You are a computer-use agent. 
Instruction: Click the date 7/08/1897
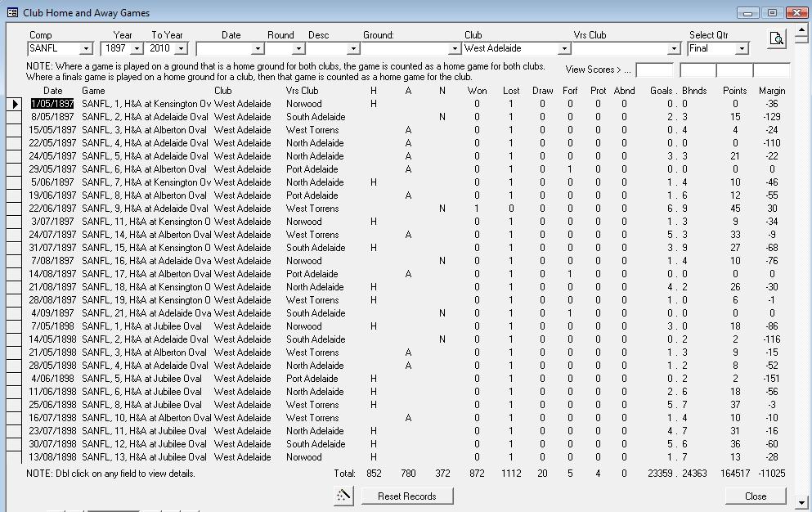click(x=52, y=261)
